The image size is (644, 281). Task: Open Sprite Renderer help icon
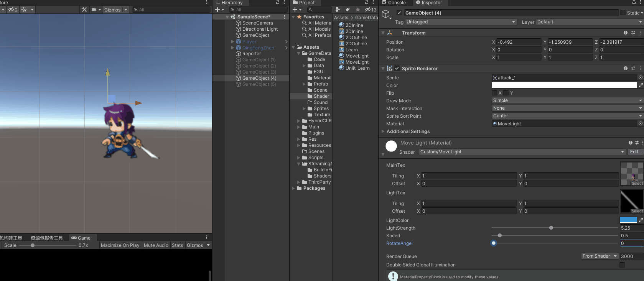pos(626,69)
